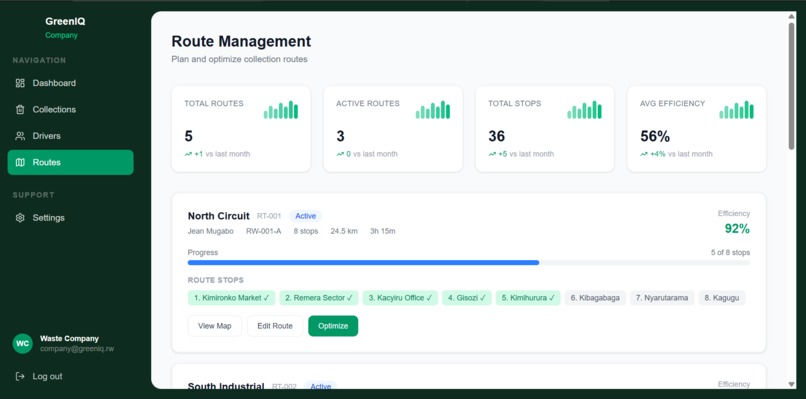
Task: Select stop 6. Kibagabaga
Action: pyautogui.click(x=595, y=298)
